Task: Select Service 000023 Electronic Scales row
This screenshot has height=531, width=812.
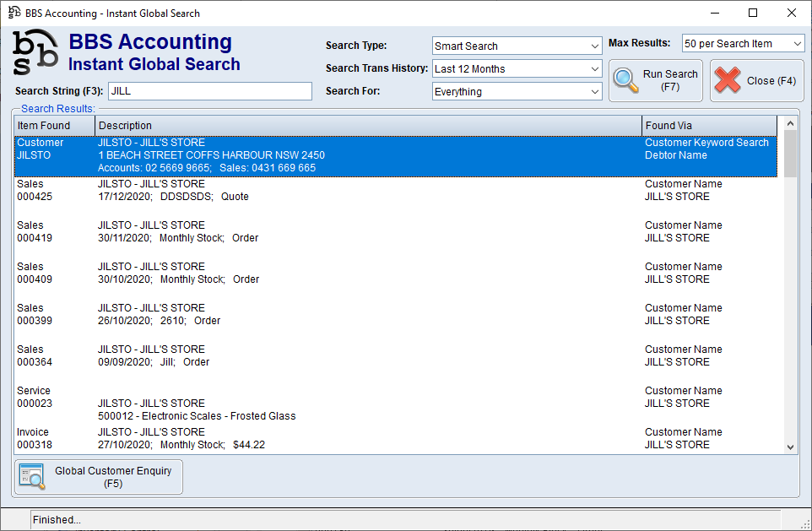Action: (338, 404)
